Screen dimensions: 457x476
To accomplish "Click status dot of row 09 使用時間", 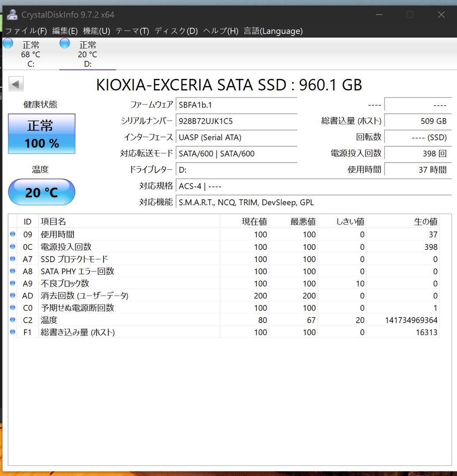I will (x=12, y=234).
